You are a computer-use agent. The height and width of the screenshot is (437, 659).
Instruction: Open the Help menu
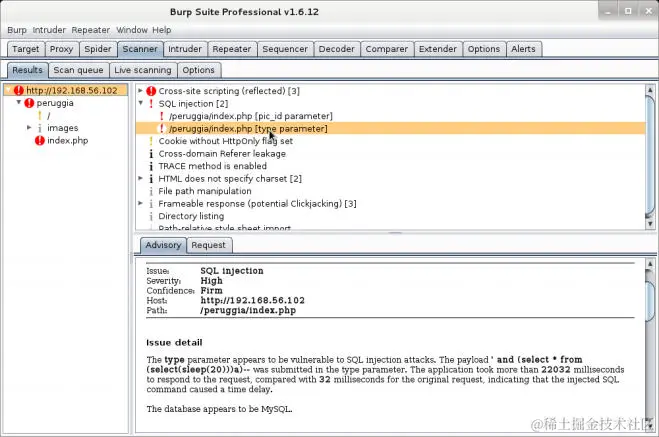161,30
